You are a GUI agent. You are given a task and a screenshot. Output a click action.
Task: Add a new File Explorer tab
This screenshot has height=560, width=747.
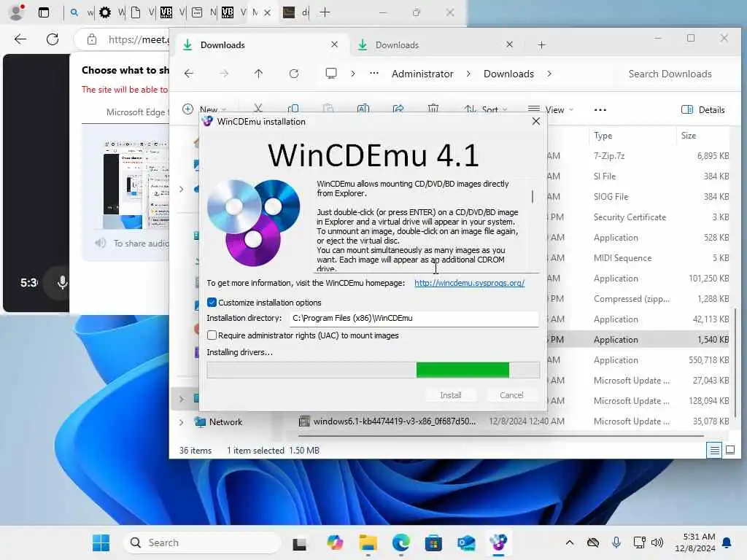point(542,44)
